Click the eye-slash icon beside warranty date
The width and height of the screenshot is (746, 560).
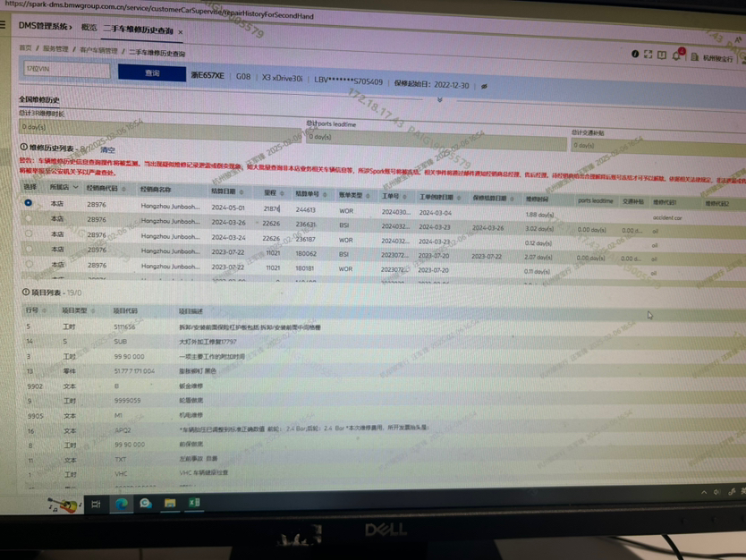(x=484, y=87)
